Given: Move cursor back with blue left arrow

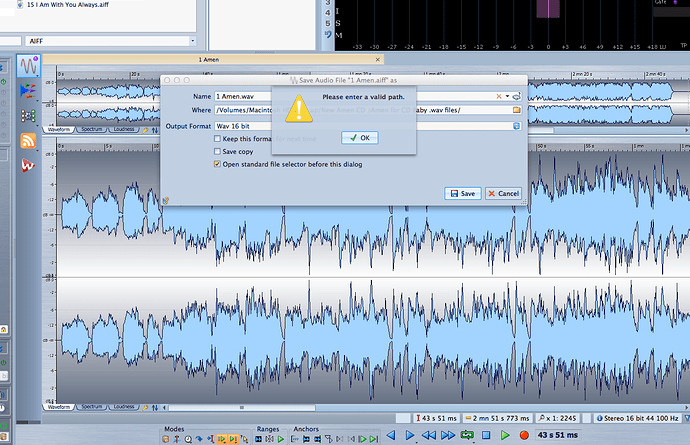Looking at the screenshot, I should 391,435.
